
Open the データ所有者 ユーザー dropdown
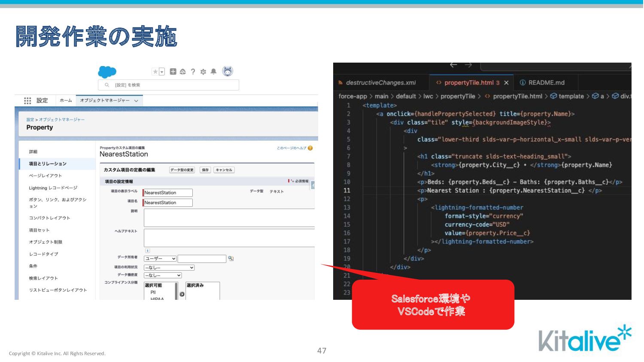coord(160,259)
